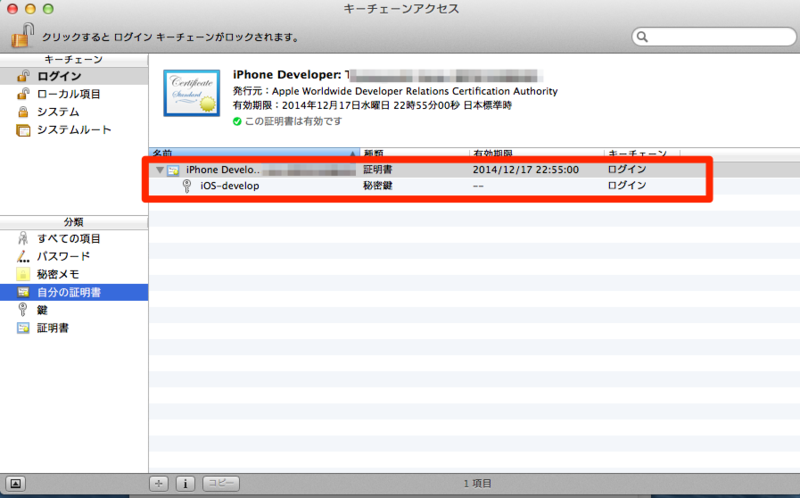Image resolution: width=800 pixels, height=498 pixels.
Task: Click the green zoom window button
Action: point(48,9)
